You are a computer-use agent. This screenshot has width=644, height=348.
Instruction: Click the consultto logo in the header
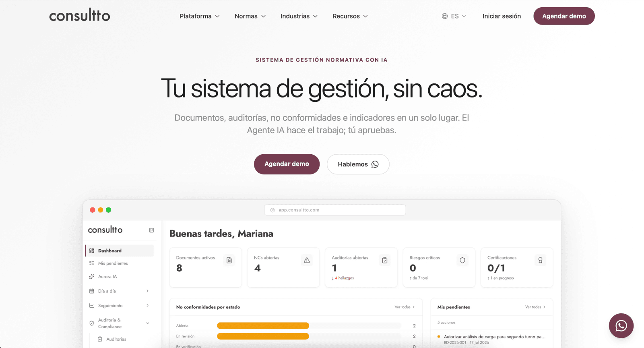click(x=80, y=16)
